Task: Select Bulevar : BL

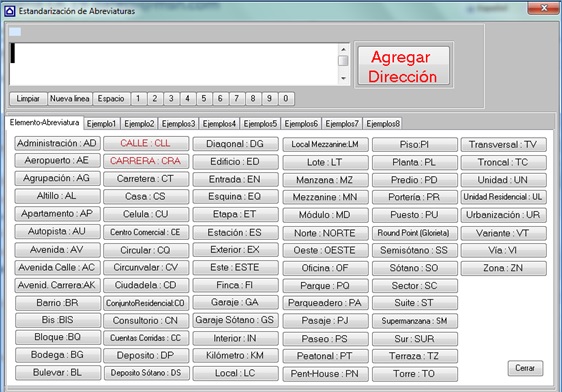Action: (x=58, y=373)
